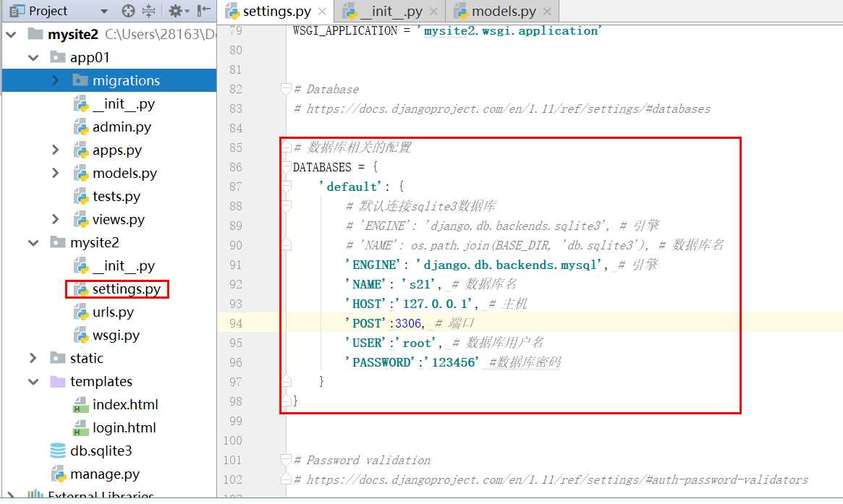Click the Python icon beside tests.py
843x504 pixels.
[80, 196]
